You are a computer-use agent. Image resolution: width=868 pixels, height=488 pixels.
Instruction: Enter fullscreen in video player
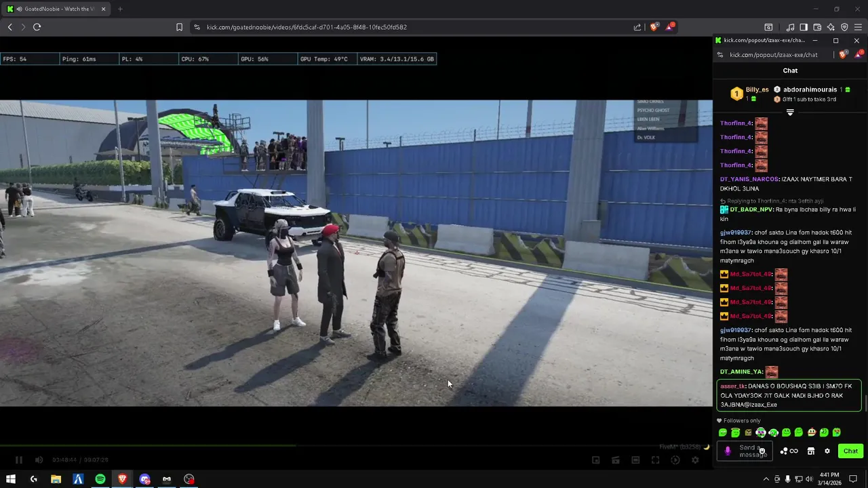pos(655,460)
